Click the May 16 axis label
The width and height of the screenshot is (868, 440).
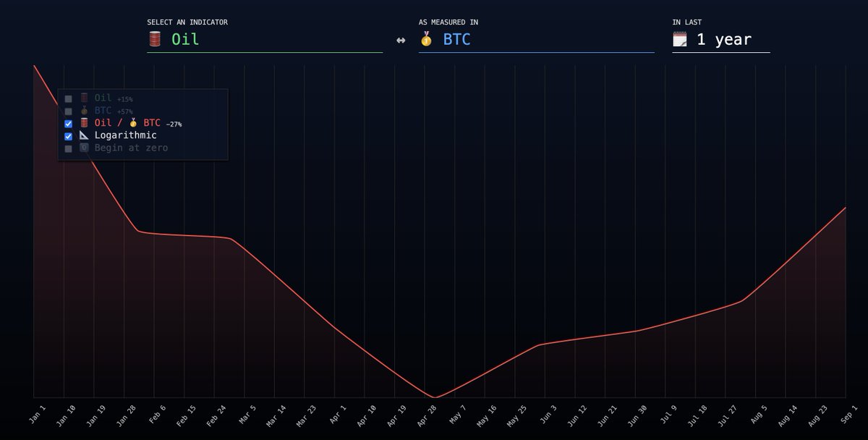[x=488, y=418]
